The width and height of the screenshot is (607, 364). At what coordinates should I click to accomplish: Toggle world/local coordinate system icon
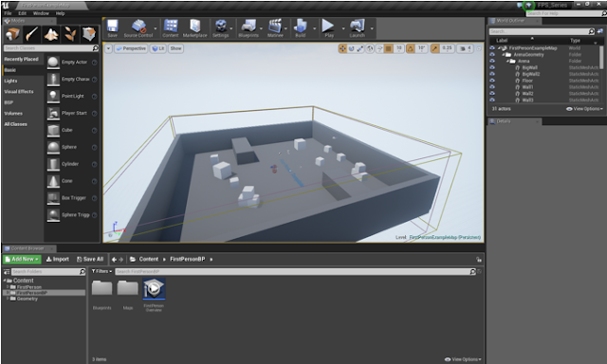tap(370, 48)
